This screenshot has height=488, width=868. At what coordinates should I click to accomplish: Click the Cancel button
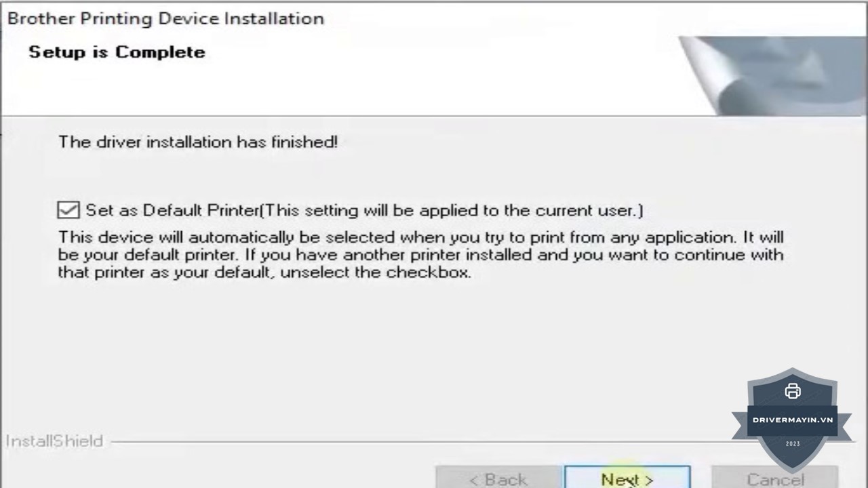[774, 479]
